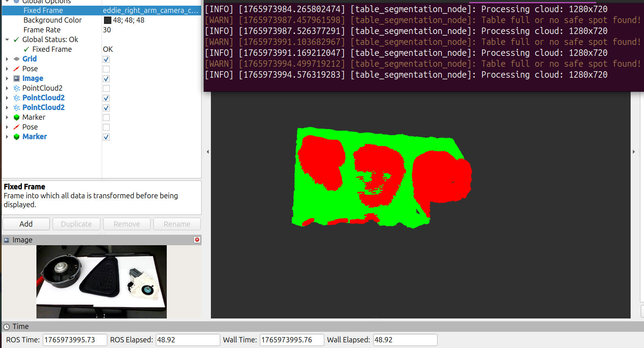Click the Rename display button
Viewport: 644px width, 348px height.
click(x=177, y=224)
